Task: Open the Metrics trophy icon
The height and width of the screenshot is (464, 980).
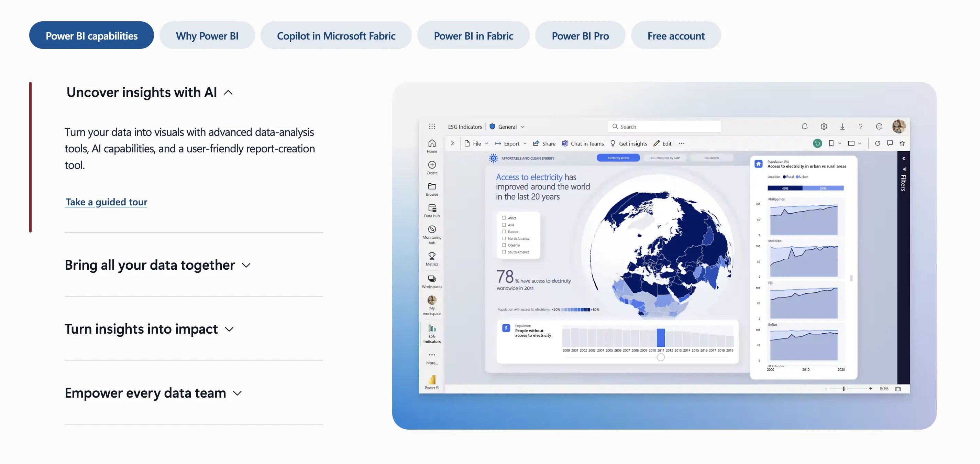Action: point(432,256)
